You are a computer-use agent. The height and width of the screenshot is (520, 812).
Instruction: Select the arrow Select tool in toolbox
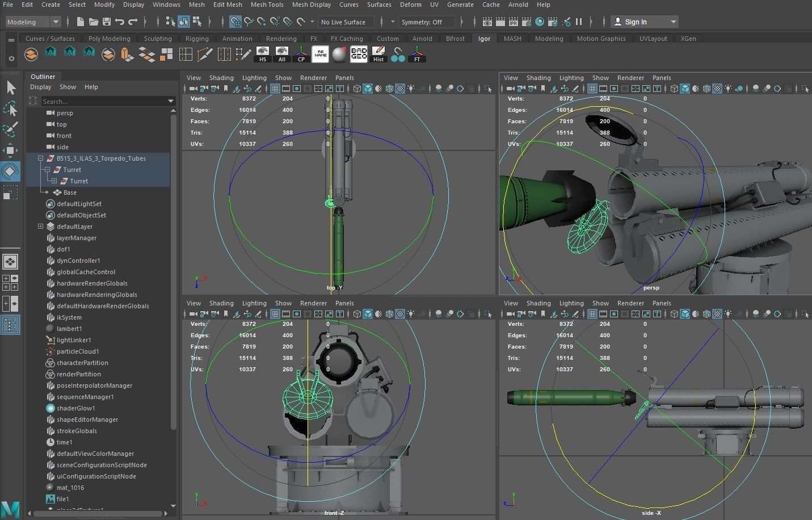[x=11, y=87]
